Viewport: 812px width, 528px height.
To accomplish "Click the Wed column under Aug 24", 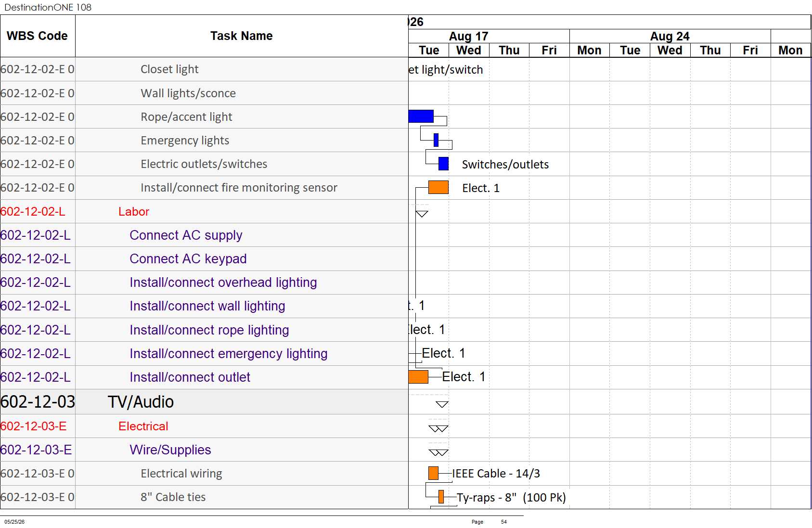I will pyautogui.click(x=670, y=50).
